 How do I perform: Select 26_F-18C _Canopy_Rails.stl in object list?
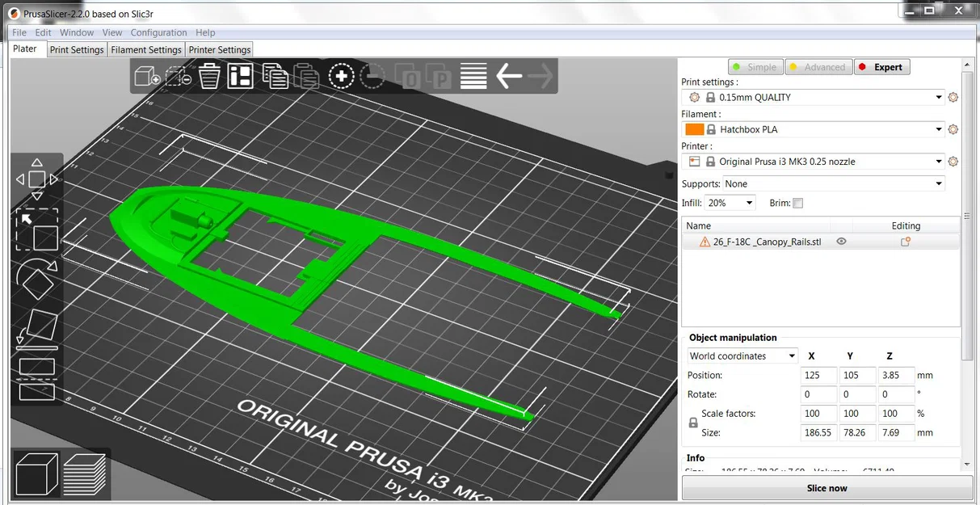click(x=821, y=242)
